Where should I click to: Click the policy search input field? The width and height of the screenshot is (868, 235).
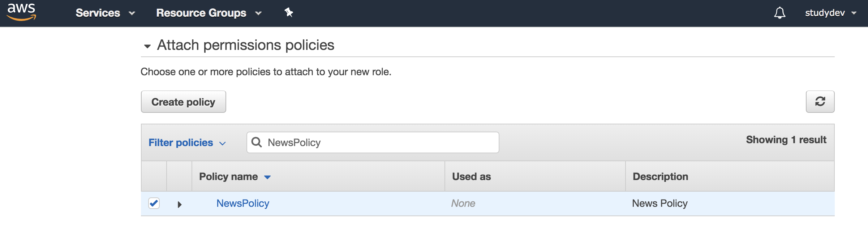pos(373,142)
